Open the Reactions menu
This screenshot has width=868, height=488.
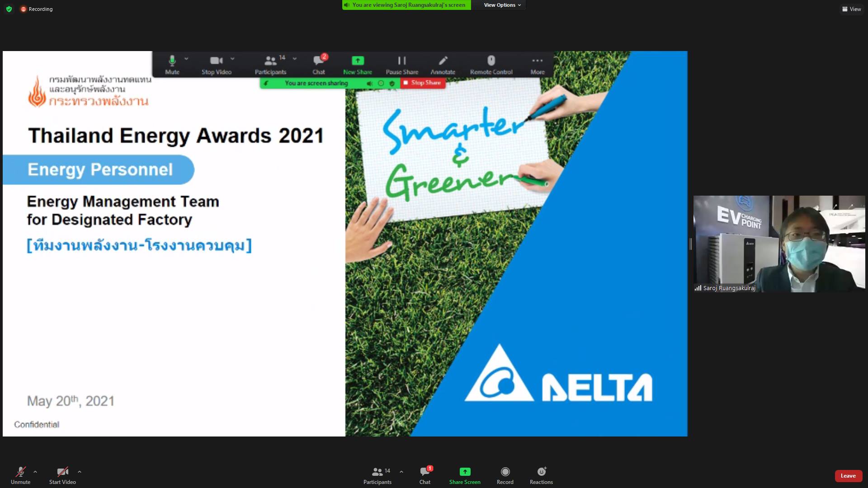[x=541, y=476]
